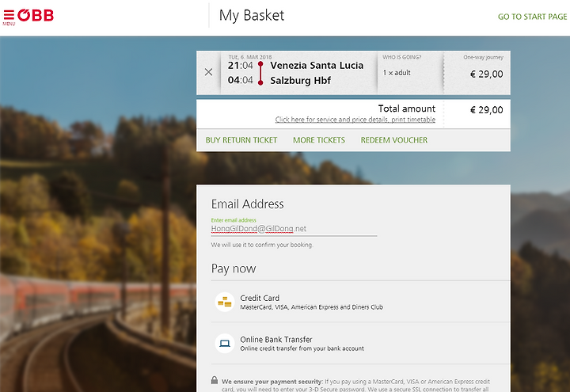This screenshot has width=570, height=392.
Task: Focus the email address input field
Action: click(x=294, y=229)
